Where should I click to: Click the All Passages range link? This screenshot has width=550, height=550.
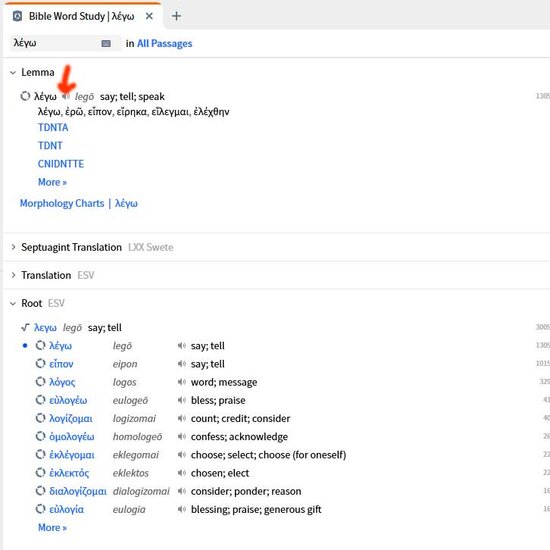point(165,43)
